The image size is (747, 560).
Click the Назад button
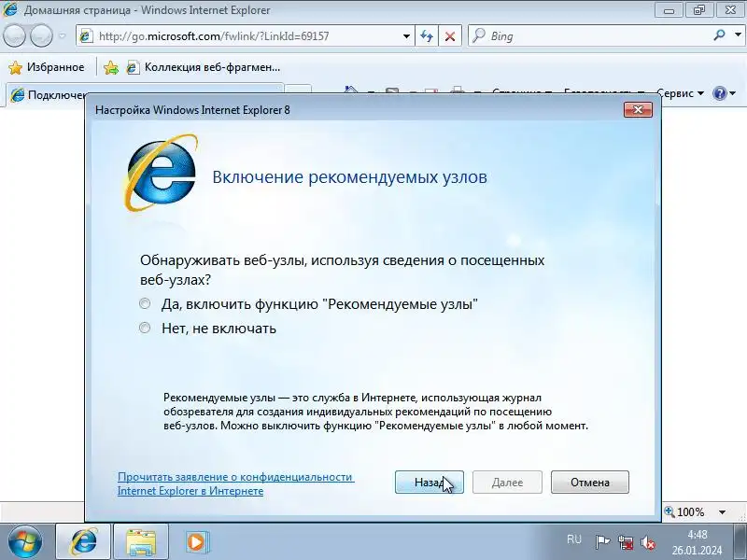tap(430, 483)
